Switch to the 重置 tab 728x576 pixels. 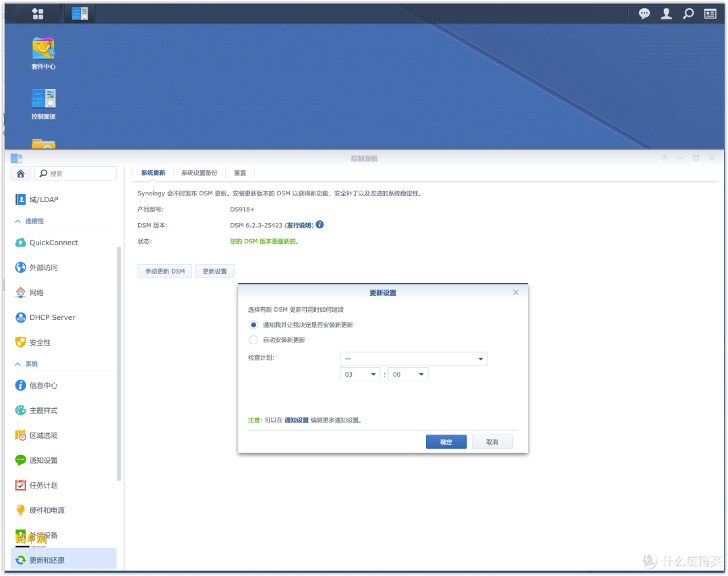(240, 173)
